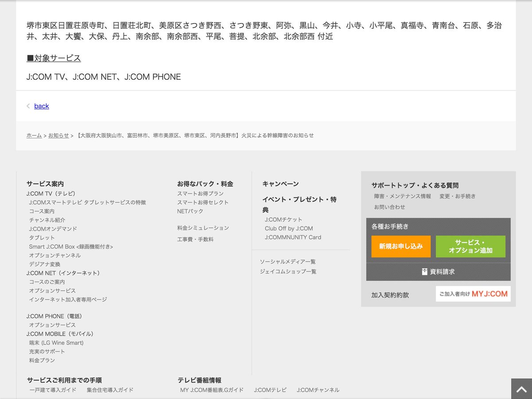Open サポートトップ・よくある質問 heading link
Image resolution: width=532 pixels, height=399 pixels.
(x=415, y=185)
